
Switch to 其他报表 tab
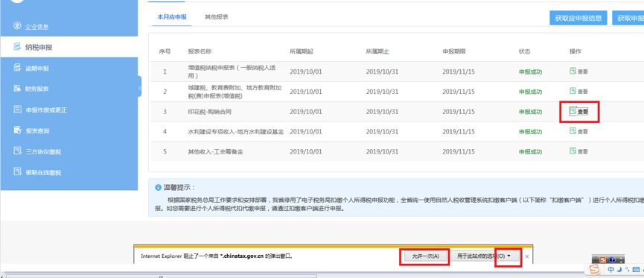pyautogui.click(x=217, y=17)
